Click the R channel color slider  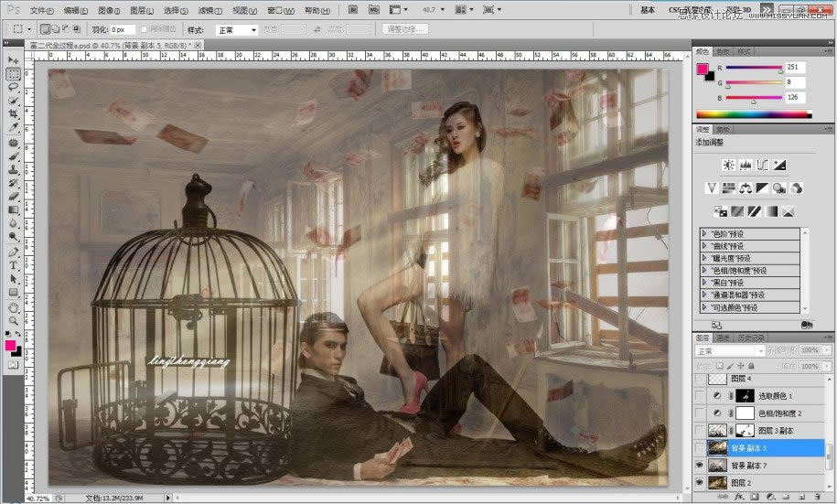(752, 68)
